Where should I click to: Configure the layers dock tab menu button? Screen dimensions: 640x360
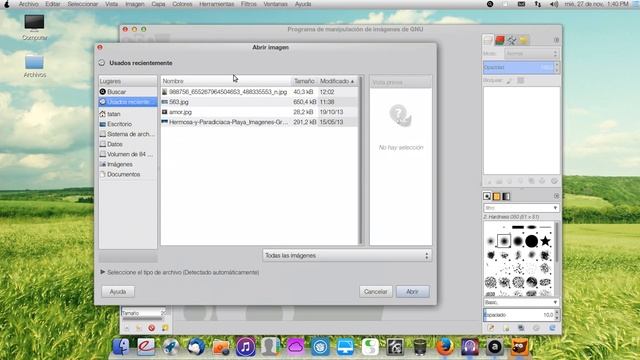click(x=556, y=40)
